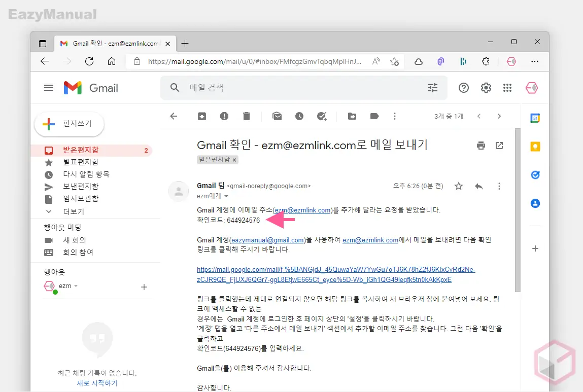The height and width of the screenshot is (392, 583).
Task: Open the Google account avatar
Action: coord(532,88)
